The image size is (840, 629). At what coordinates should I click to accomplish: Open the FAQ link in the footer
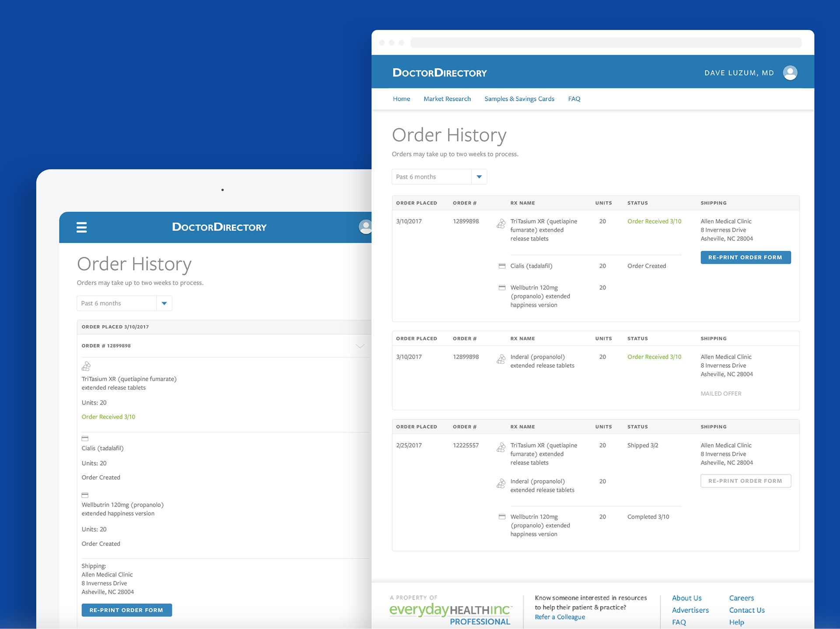679,622
